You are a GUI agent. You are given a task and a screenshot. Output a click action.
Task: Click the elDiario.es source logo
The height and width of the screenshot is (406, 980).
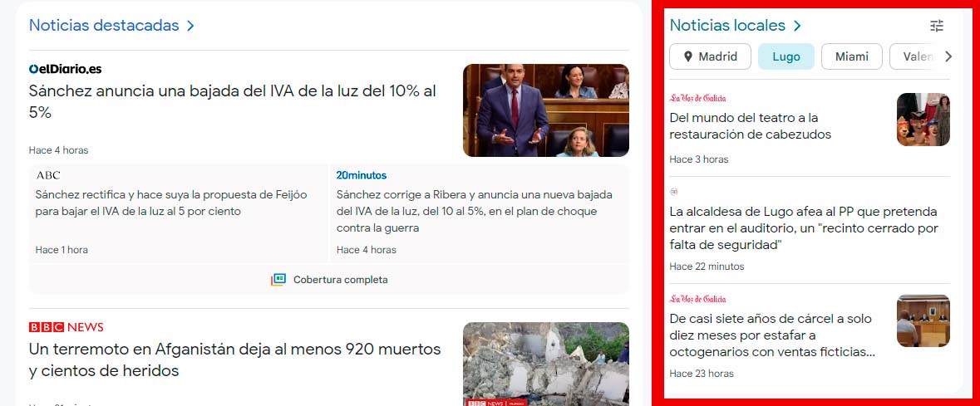pos(65,69)
